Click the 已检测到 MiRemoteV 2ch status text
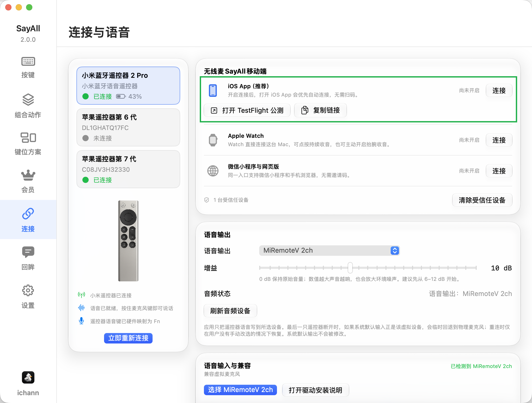 click(481, 366)
